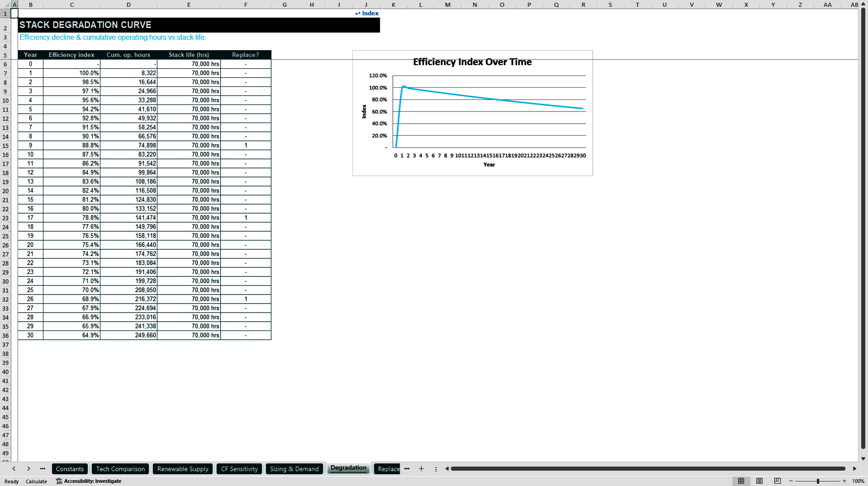Click Calculate in the status bar

tap(36, 481)
